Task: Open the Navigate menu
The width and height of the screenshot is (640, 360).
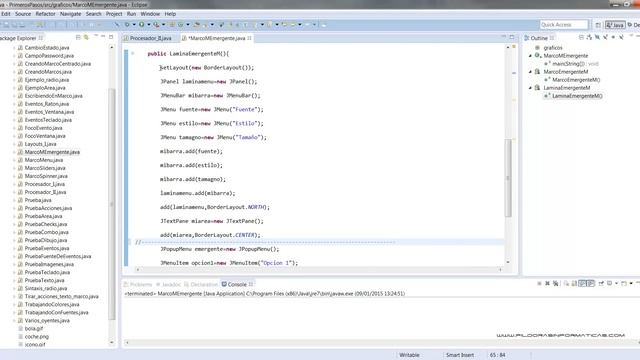Action: pos(70,14)
